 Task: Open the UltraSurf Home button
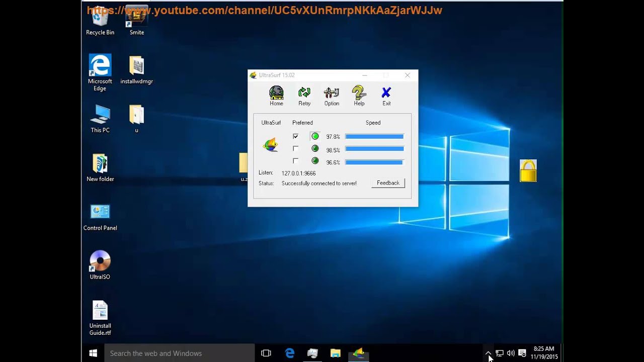(x=276, y=96)
